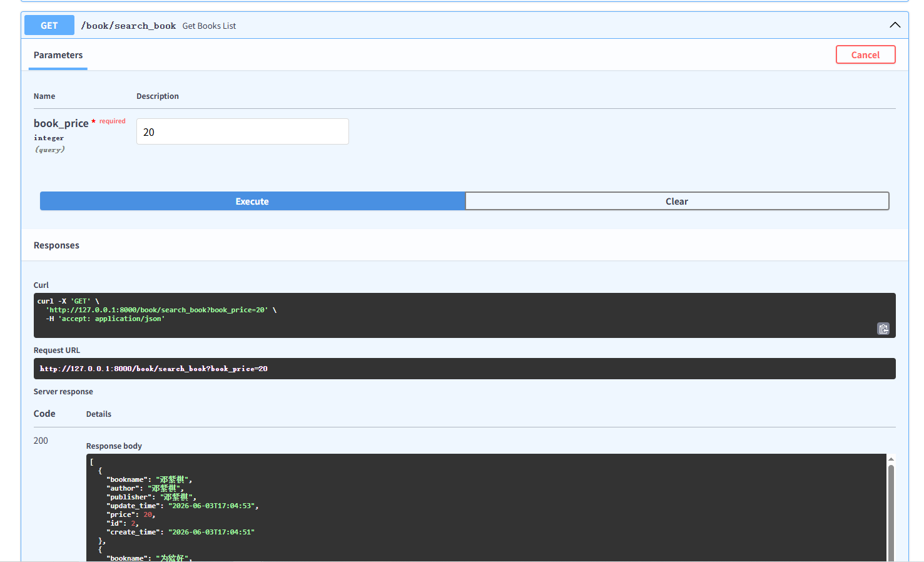This screenshot has width=924, height=562.
Task: Click the 'accept: application/json' header line
Action: click(x=105, y=319)
